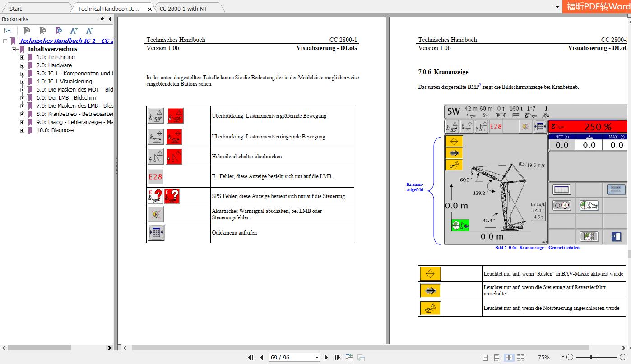Enable single page view mode

486,357
